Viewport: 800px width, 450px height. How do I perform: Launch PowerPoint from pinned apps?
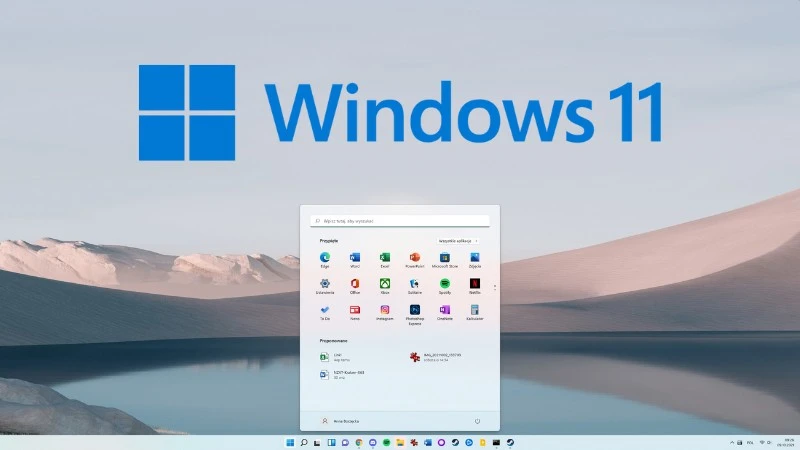[x=414, y=259]
